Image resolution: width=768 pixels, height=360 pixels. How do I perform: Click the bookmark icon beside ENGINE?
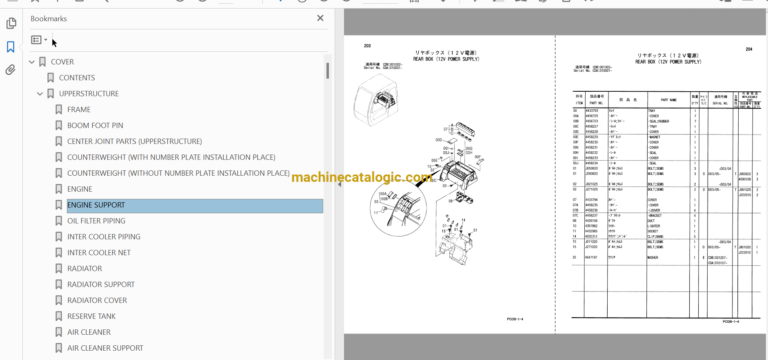(x=59, y=189)
